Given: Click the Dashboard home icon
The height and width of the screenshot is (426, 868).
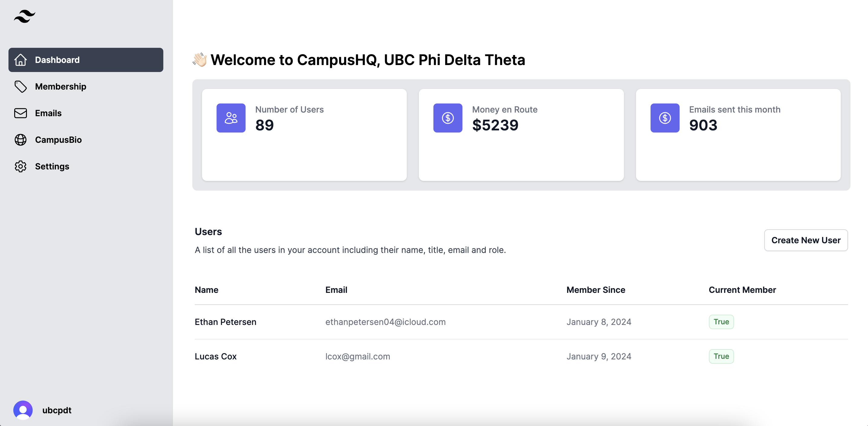Looking at the screenshot, I should [21, 60].
